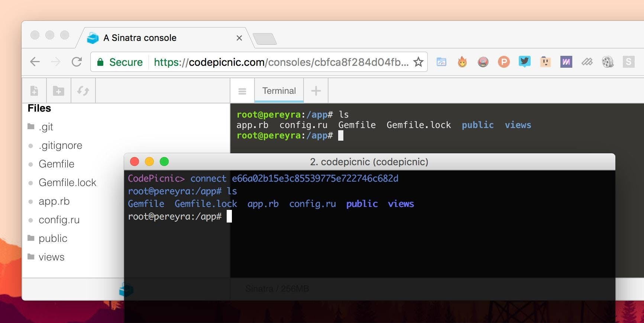The image size is (644, 323).
Task: Expand the public folder
Action: (48, 239)
